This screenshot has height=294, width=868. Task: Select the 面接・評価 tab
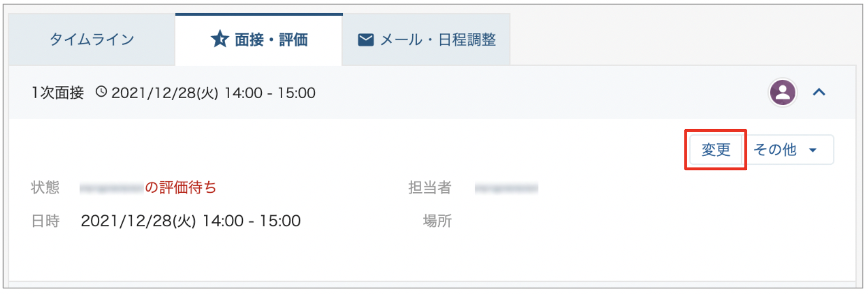pyautogui.click(x=259, y=40)
